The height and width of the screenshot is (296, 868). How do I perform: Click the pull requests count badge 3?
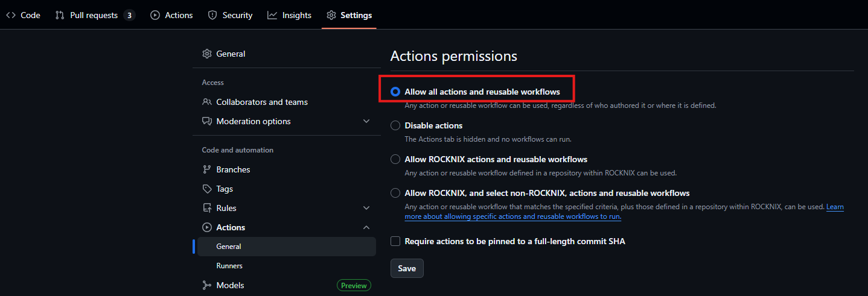pyautogui.click(x=129, y=15)
